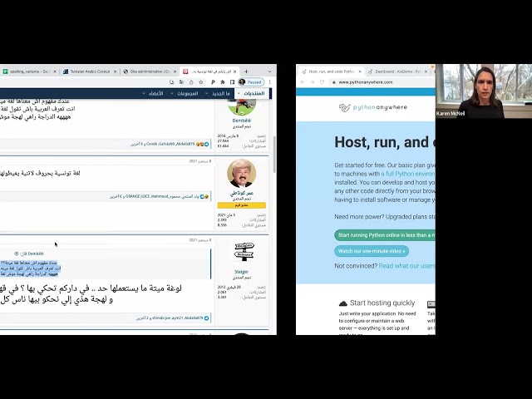Reload the PythonAnywhere page

322,82
